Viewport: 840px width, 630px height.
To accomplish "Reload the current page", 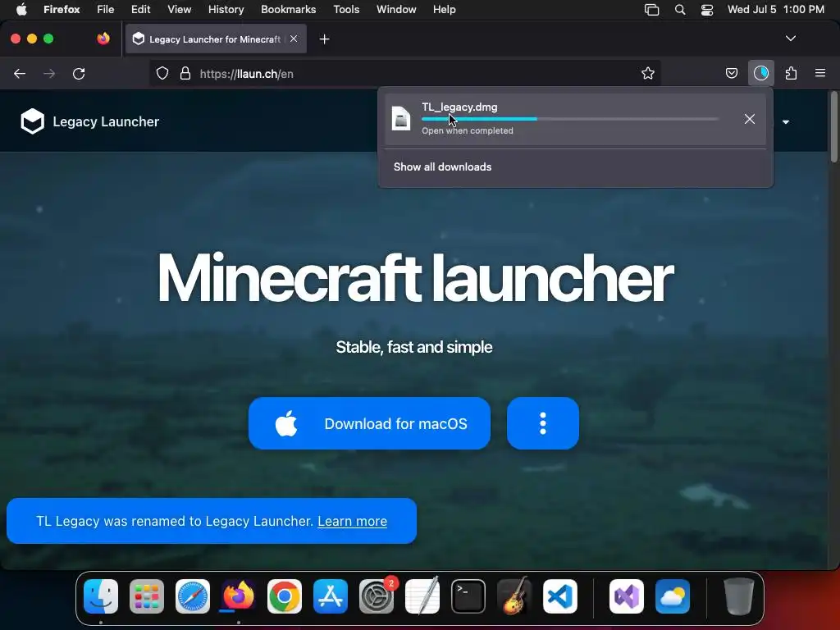I will tap(79, 73).
